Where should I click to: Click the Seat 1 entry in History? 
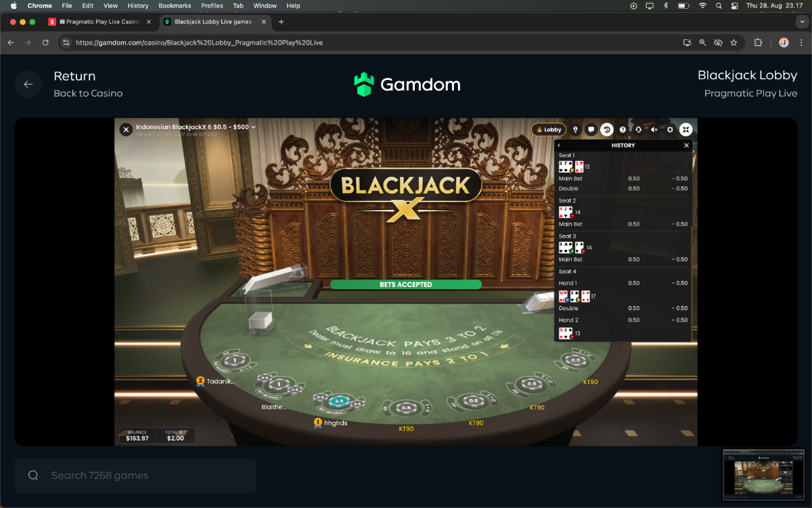(566, 155)
